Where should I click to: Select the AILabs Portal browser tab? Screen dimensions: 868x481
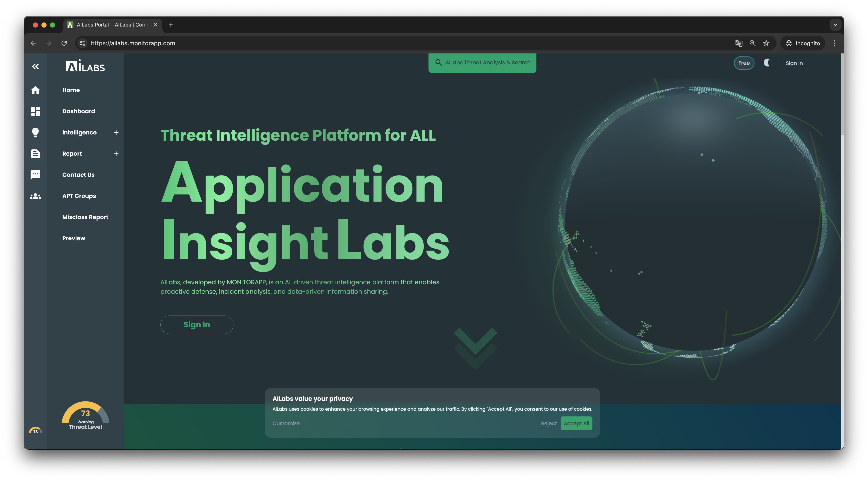coord(113,25)
